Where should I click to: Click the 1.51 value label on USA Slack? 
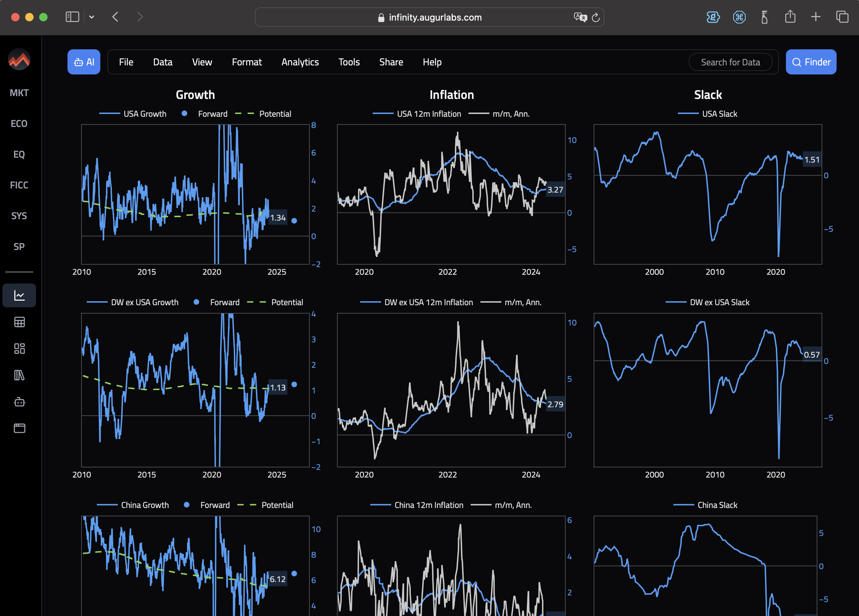[x=813, y=159]
